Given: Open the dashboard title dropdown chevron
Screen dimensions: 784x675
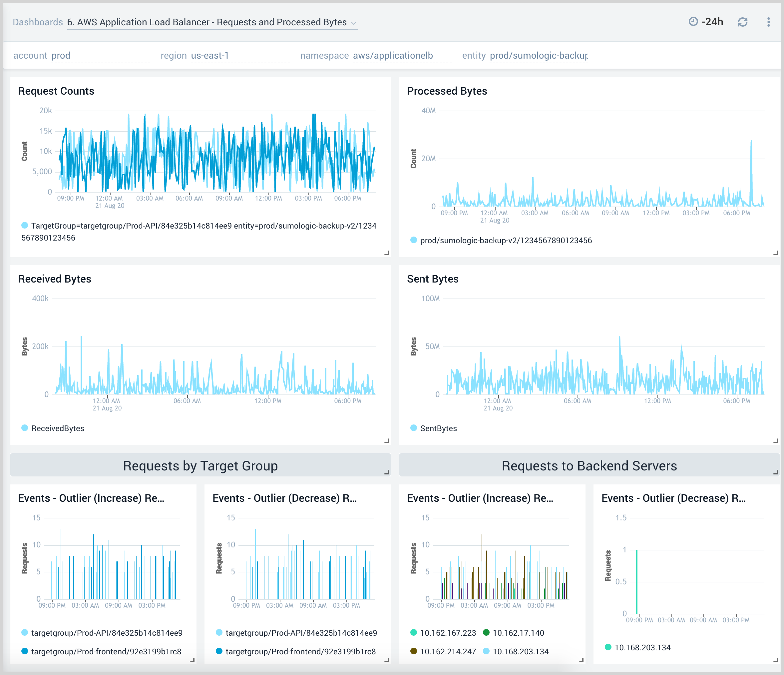Looking at the screenshot, I should tap(354, 23).
